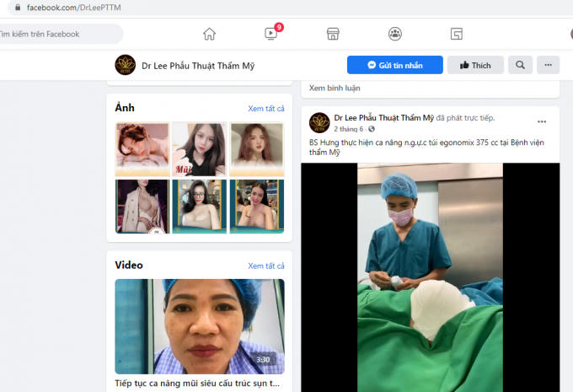Open post options three-dots menu
This screenshot has height=392, width=573.
pos(542,121)
